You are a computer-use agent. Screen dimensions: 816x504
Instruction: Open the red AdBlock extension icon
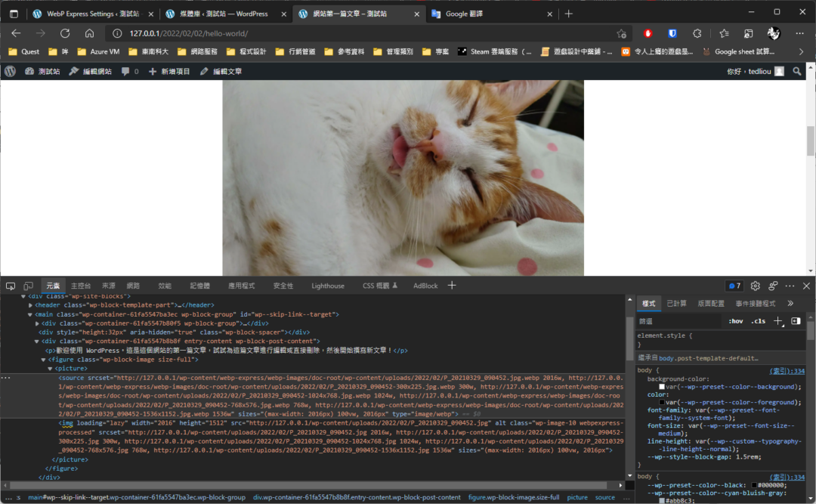pyautogui.click(x=648, y=33)
